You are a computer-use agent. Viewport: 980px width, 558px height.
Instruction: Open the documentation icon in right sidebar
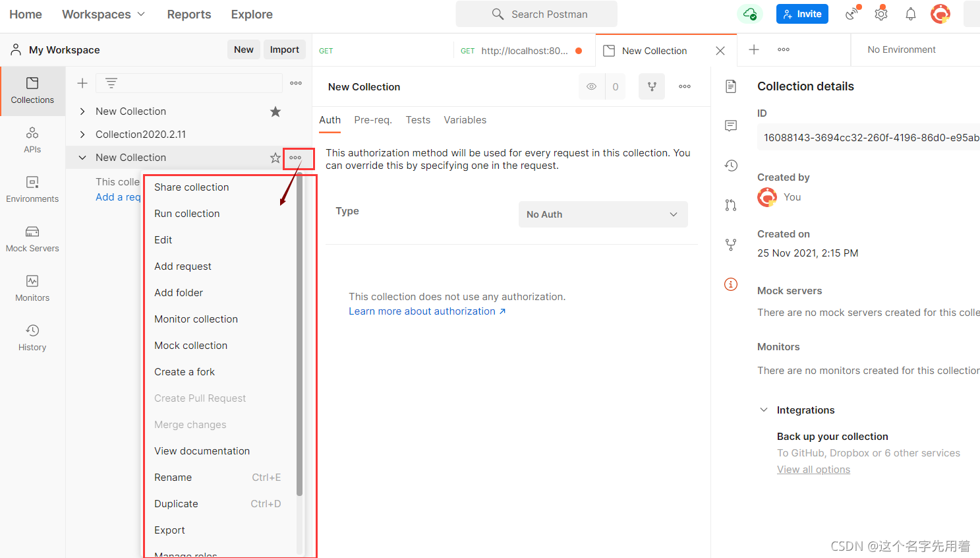(731, 86)
